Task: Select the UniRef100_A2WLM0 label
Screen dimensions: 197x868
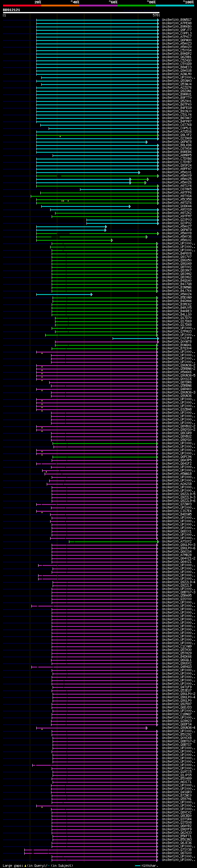Action: click(x=177, y=74)
